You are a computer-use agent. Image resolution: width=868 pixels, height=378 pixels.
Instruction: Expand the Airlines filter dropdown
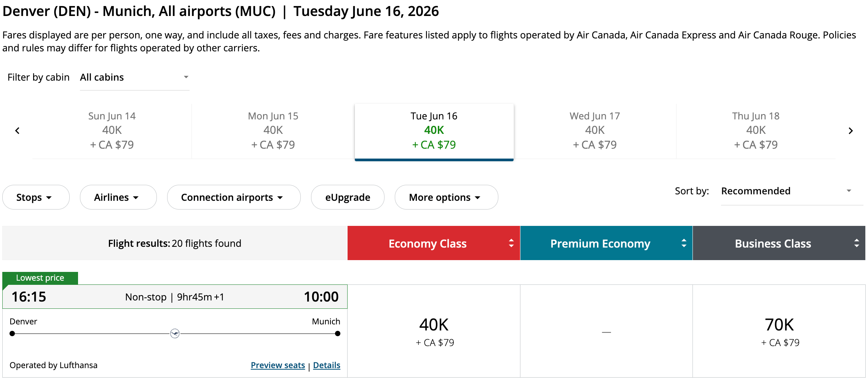pos(118,197)
